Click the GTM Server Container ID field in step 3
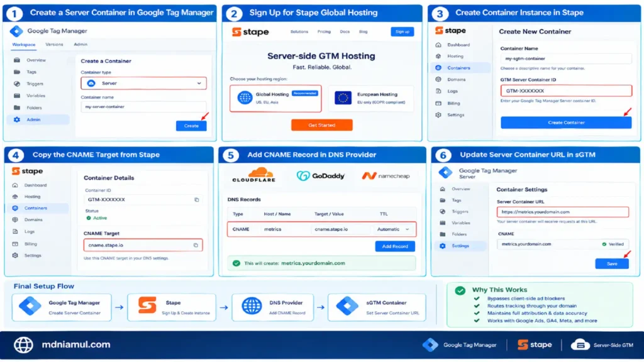 click(x=566, y=90)
